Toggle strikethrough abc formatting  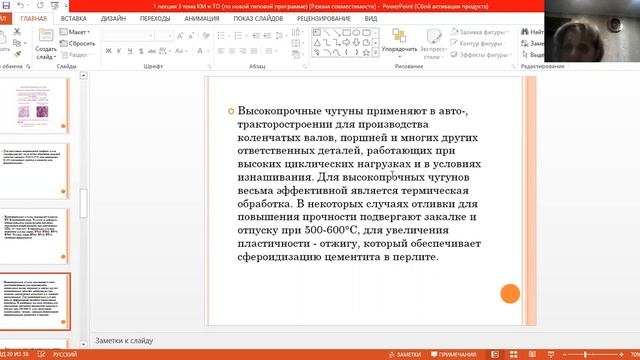pos(152,51)
